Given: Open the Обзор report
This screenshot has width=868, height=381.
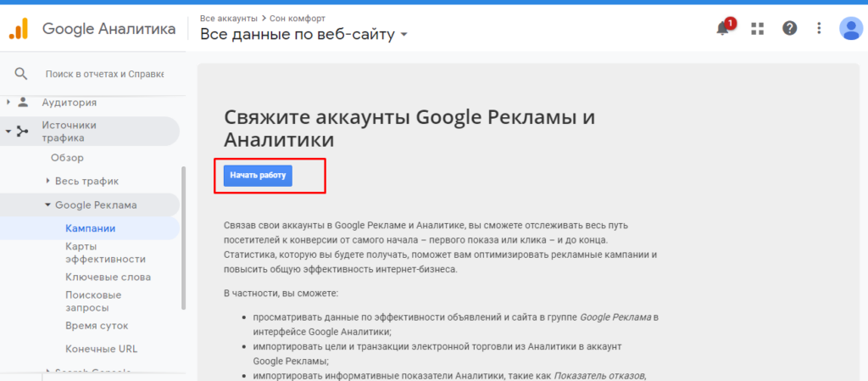Looking at the screenshot, I should 67,158.
